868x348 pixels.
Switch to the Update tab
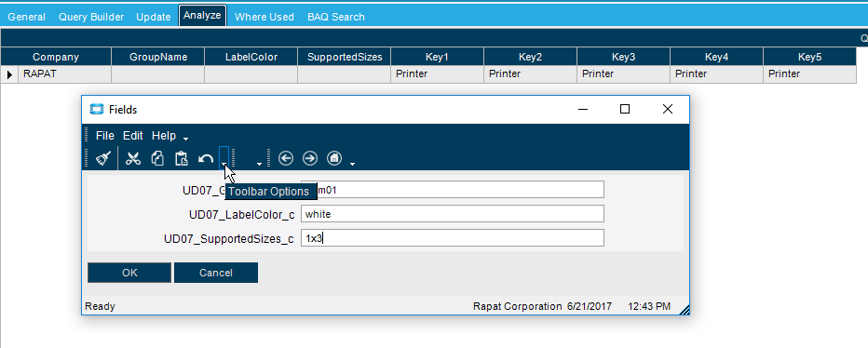click(x=154, y=17)
